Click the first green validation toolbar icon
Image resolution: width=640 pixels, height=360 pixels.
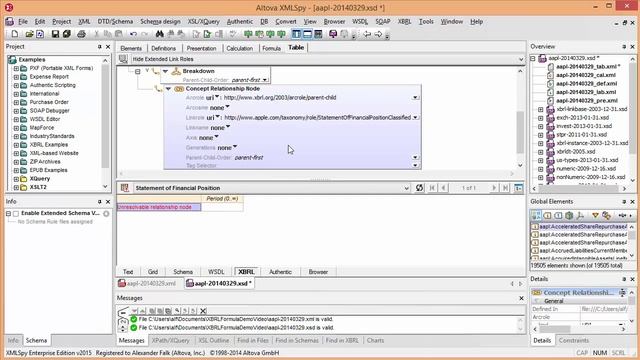click(x=248, y=34)
